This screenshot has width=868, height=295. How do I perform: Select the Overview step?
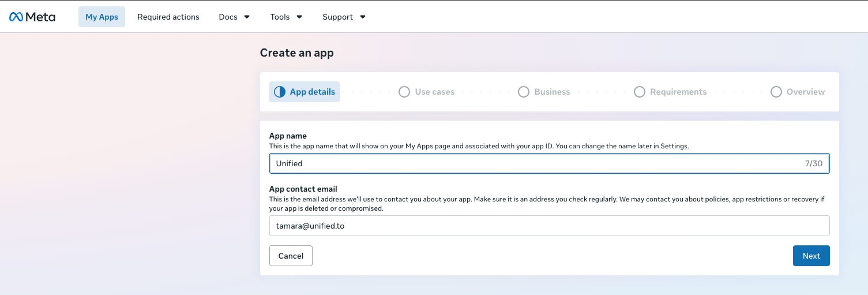point(798,92)
